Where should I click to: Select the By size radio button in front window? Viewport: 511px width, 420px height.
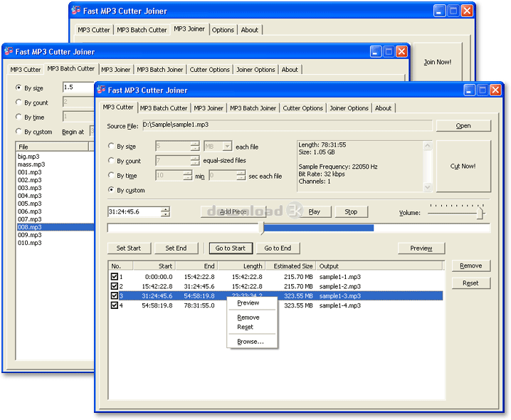tap(111, 146)
